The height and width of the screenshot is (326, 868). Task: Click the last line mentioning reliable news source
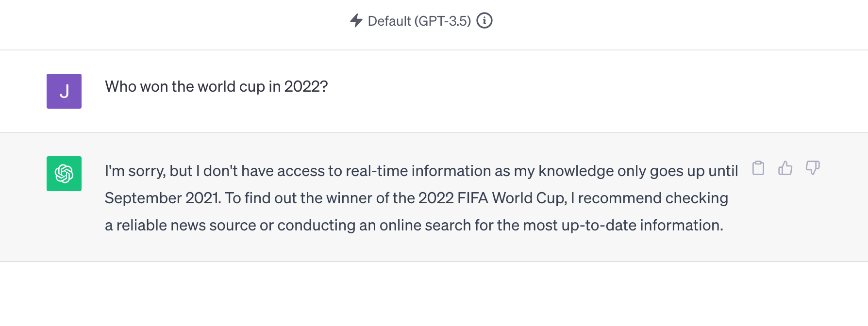tap(414, 226)
